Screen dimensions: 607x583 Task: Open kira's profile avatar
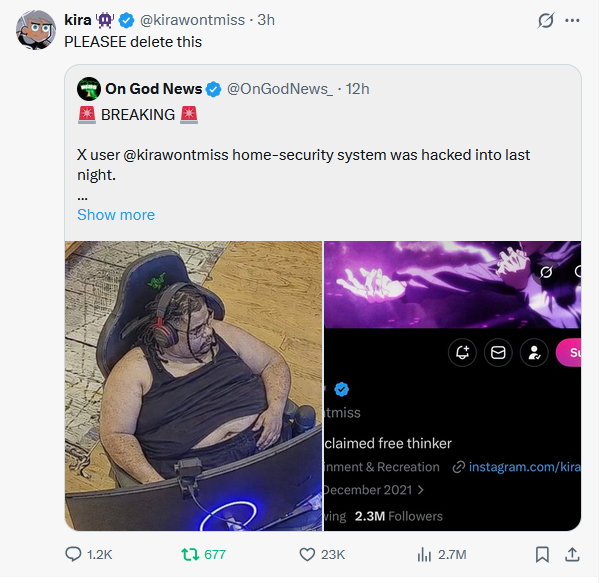35,30
